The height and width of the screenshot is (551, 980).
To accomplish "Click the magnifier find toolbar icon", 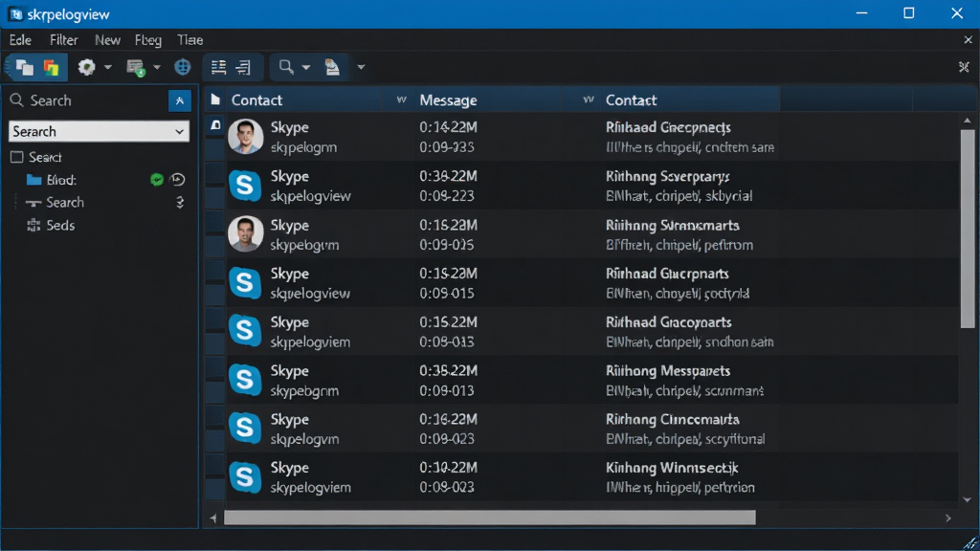I will pyautogui.click(x=286, y=67).
